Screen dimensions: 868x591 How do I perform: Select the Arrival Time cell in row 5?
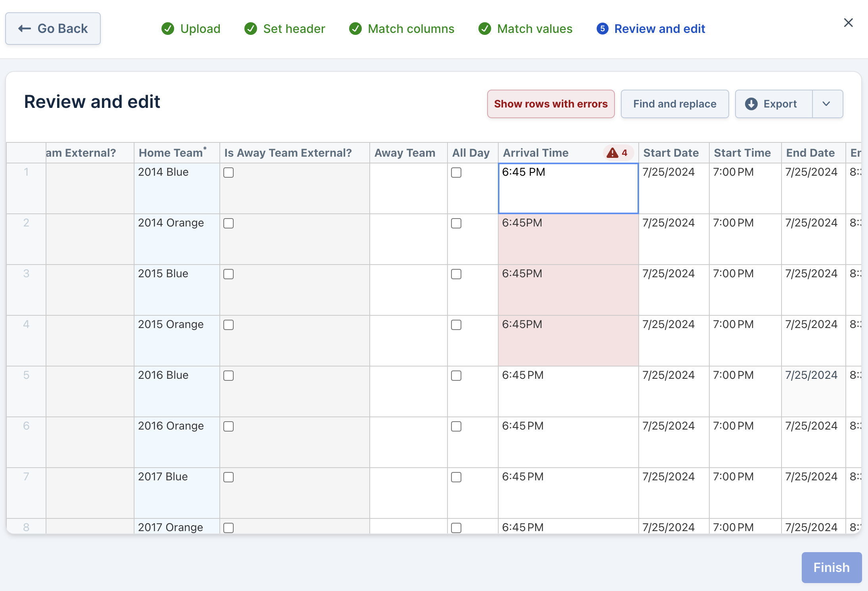(x=568, y=391)
